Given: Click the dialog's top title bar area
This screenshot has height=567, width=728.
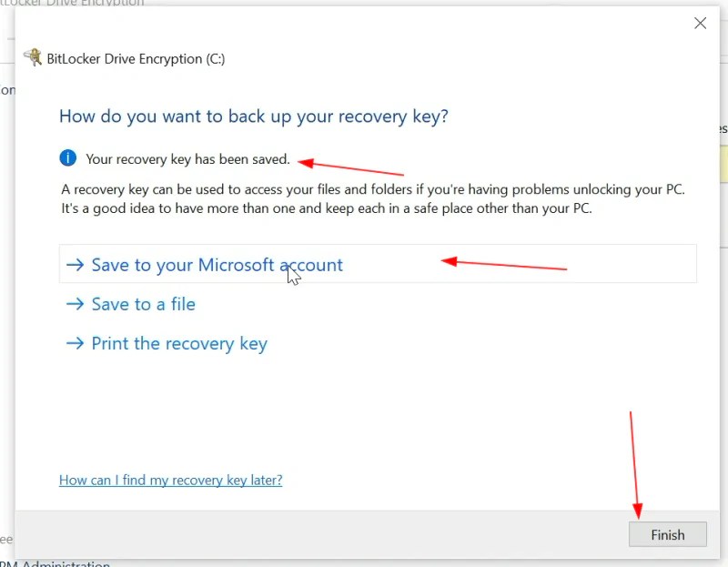Looking at the screenshot, I should [x=364, y=23].
